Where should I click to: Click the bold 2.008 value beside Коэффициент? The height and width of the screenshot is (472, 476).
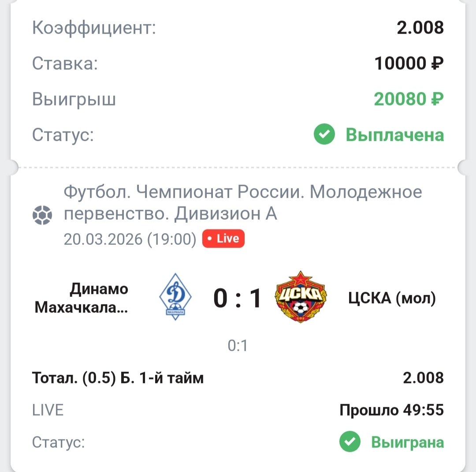420,27
